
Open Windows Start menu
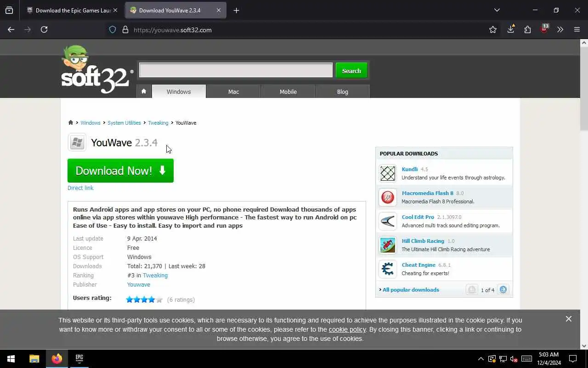point(11,358)
